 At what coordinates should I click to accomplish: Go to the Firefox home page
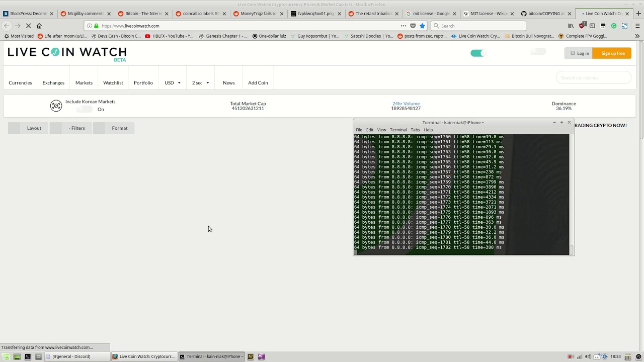(39, 26)
